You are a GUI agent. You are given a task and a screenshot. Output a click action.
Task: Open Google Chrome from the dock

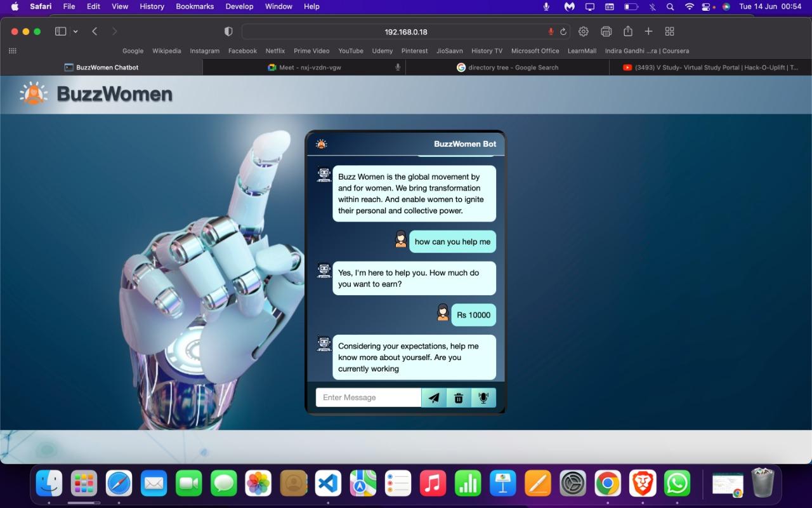pos(607,484)
